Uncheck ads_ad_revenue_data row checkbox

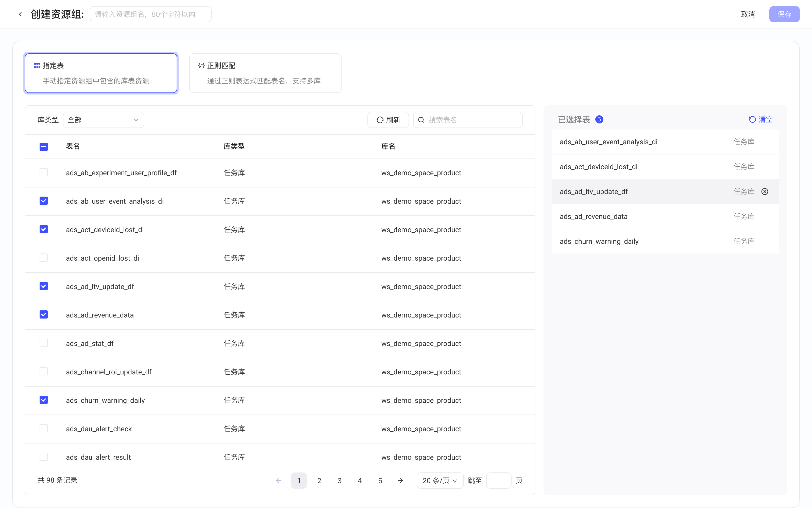(x=44, y=314)
